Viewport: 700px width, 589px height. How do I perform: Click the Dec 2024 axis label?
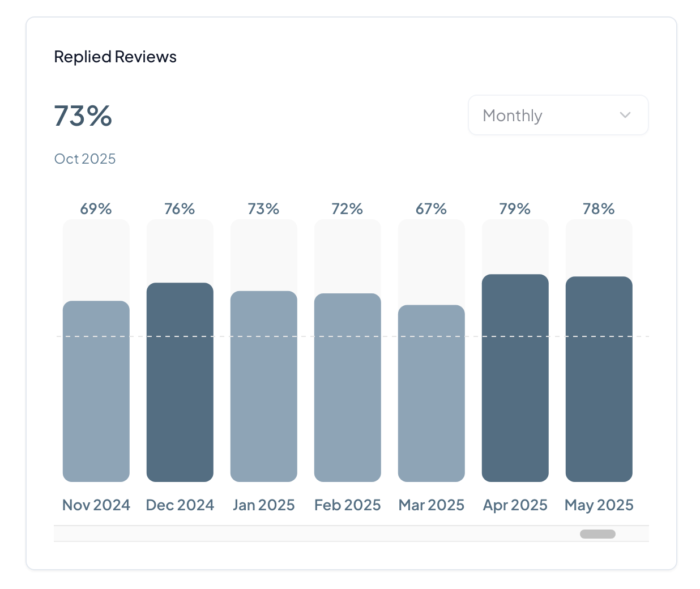(x=180, y=505)
